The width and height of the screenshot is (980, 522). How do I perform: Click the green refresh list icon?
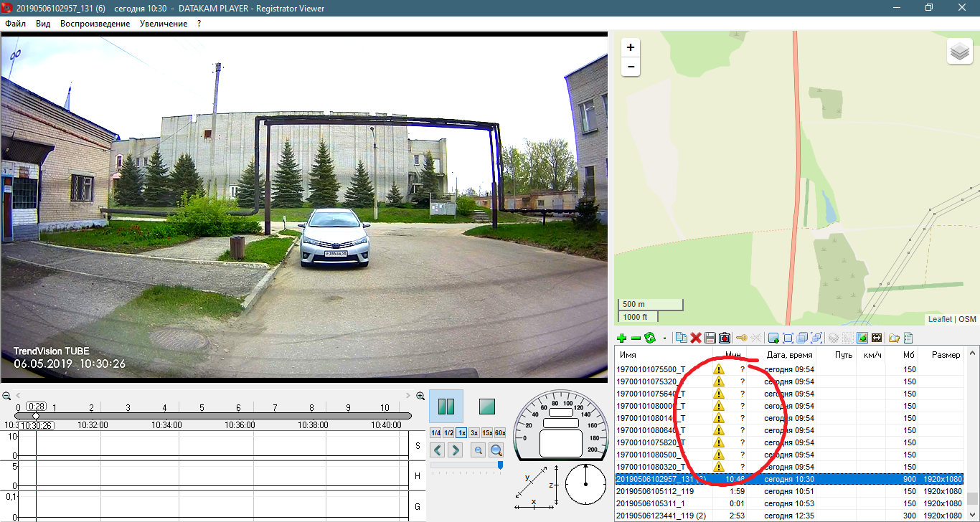click(x=650, y=338)
